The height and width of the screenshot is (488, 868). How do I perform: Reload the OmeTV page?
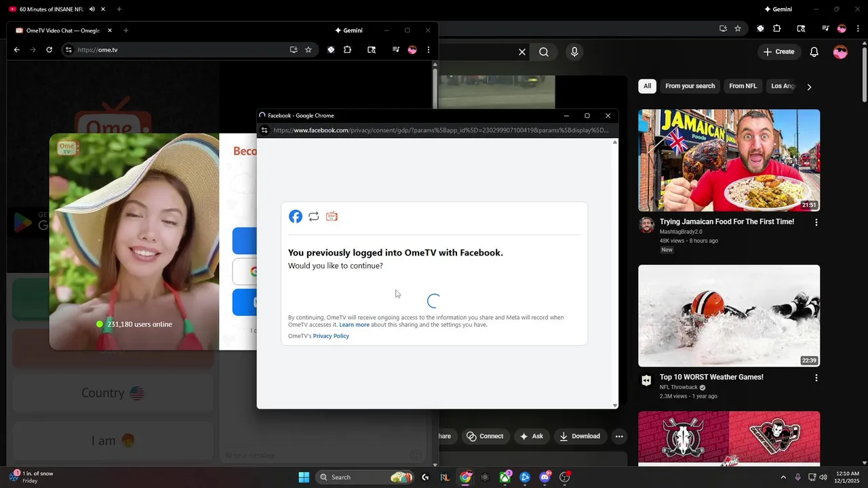pyautogui.click(x=49, y=49)
